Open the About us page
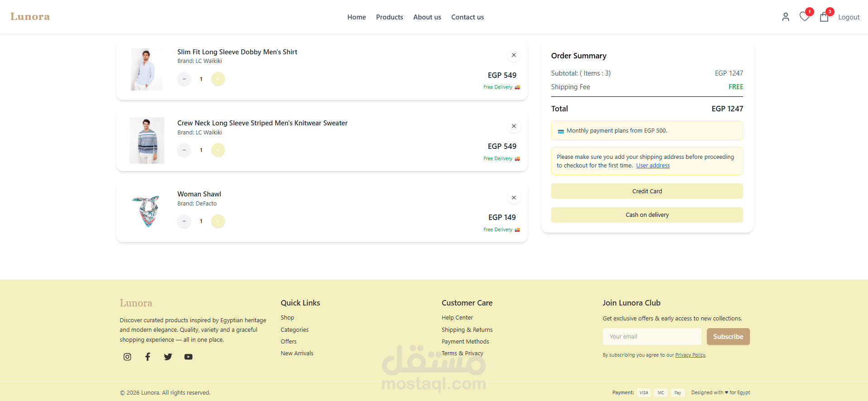This screenshot has width=868, height=401. pos(427,17)
